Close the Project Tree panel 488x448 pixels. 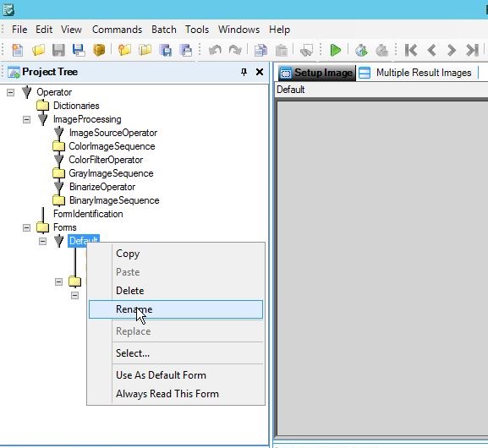click(x=260, y=72)
